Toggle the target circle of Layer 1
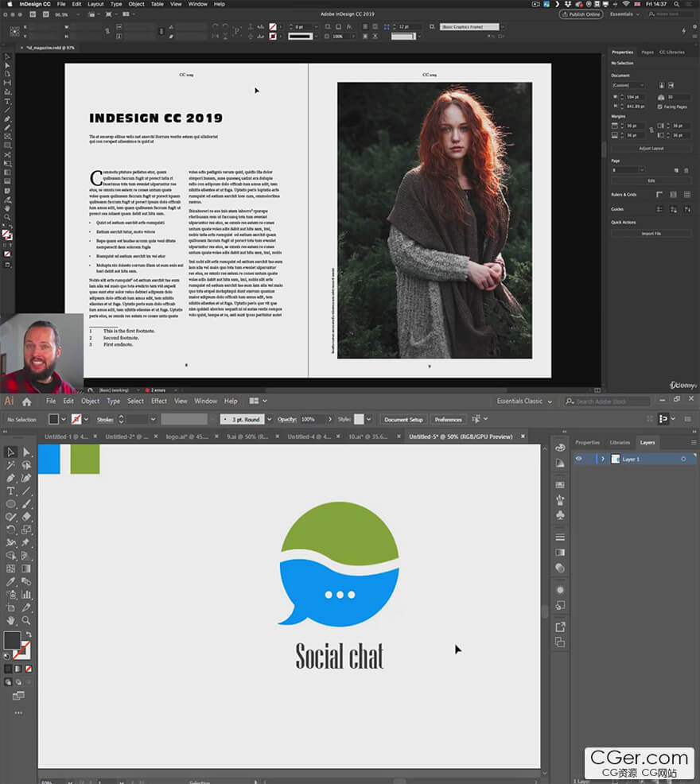This screenshot has height=784, width=700. 683,459
